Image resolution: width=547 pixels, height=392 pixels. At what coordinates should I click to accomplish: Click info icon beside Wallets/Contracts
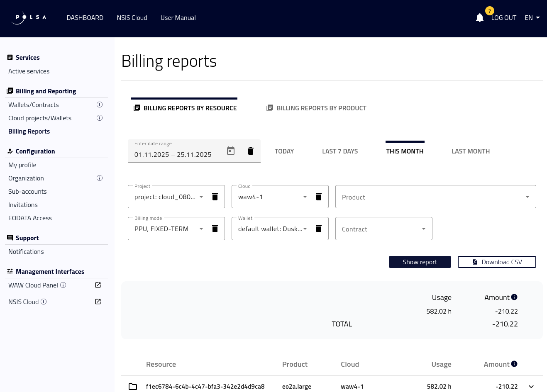tap(100, 105)
